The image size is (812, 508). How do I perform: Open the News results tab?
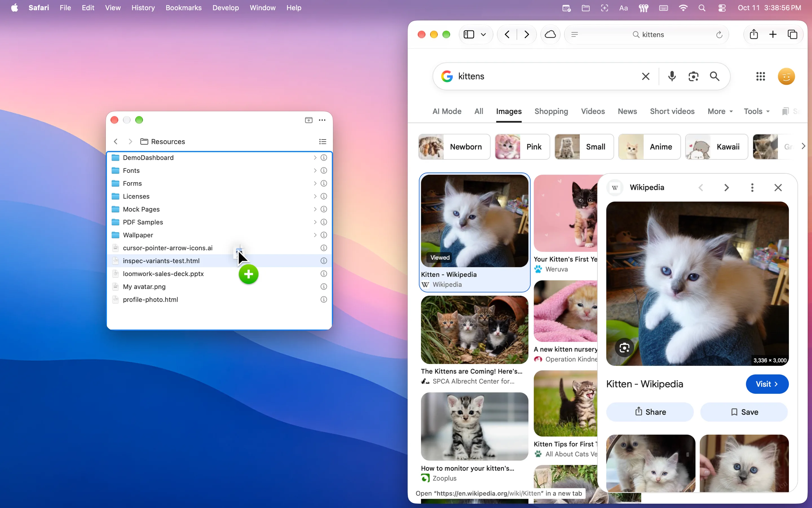tap(627, 111)
